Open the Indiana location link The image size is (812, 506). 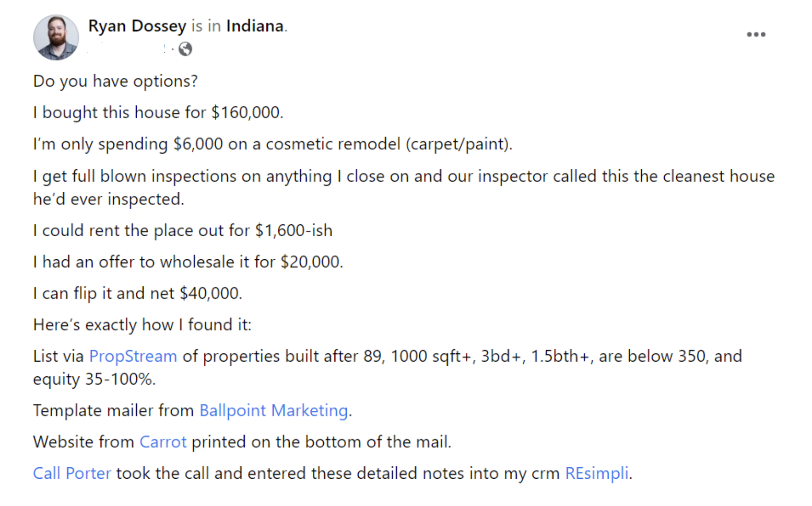pos(255,26)
